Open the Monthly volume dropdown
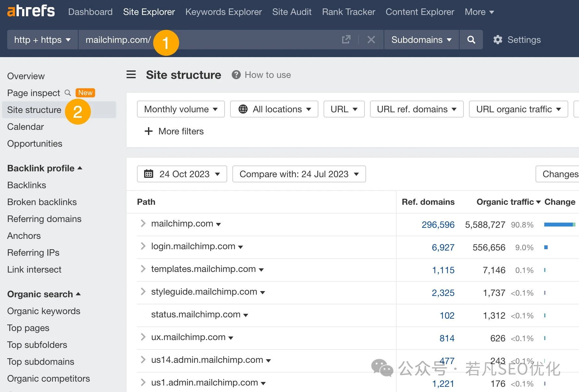This screenshot has height=392, width=579. [181, 109]
